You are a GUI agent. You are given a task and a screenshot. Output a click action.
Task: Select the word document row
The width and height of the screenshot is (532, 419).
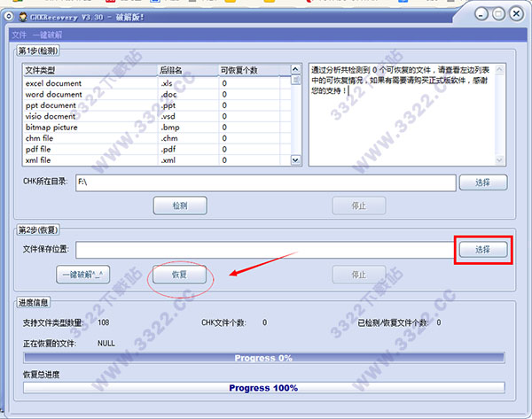click(157, 94)
